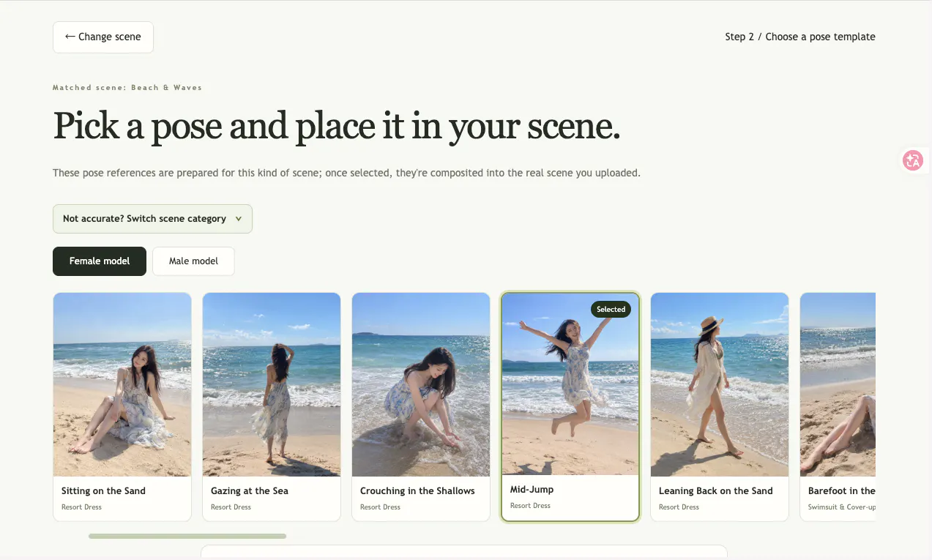The image size is (932, 560).
Task: Switch to the Male model option
Action: pos(193,261)
